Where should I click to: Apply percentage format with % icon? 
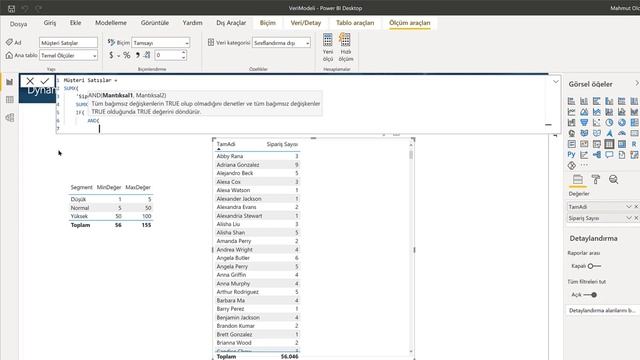(127, 55)
